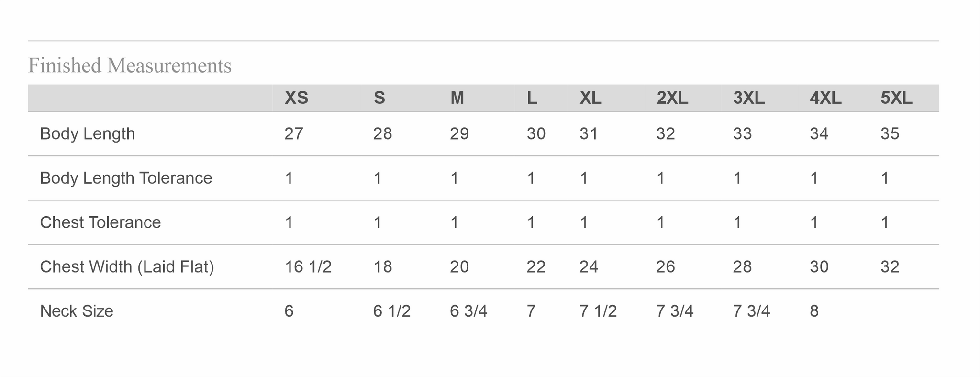This screenshot has height=377, width=980.
Task: Click the Neck Size row label
Action: [77, 311]
